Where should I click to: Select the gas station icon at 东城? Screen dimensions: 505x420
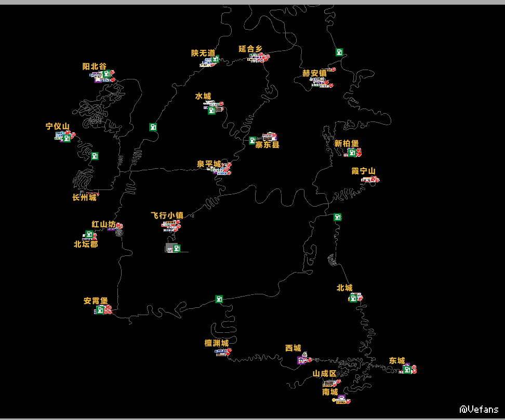[x=407, y=370]
